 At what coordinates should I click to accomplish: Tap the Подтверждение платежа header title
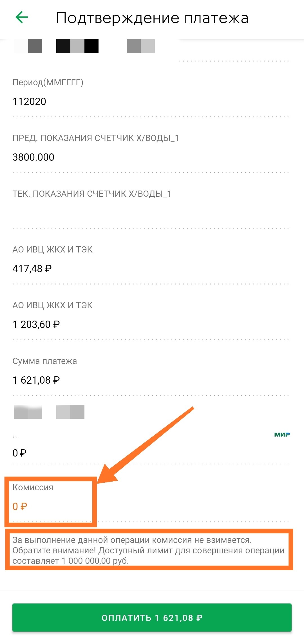[152, 18]
